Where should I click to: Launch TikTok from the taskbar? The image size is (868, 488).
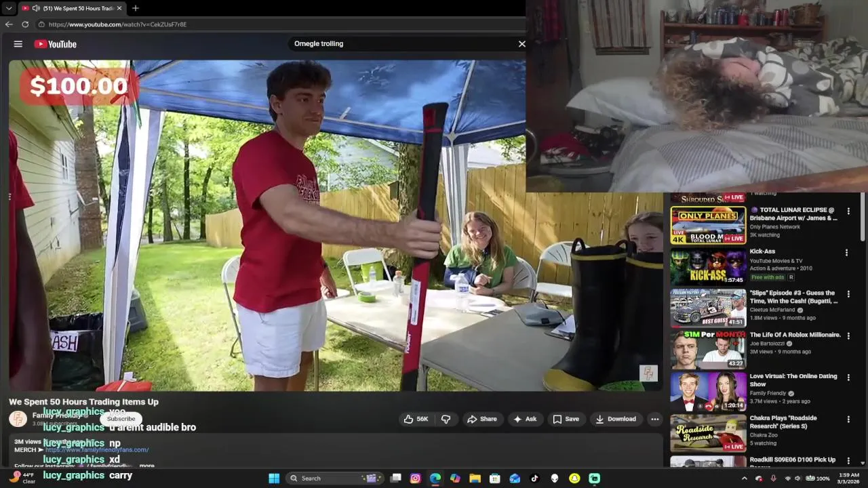click(x=534, y=478)
